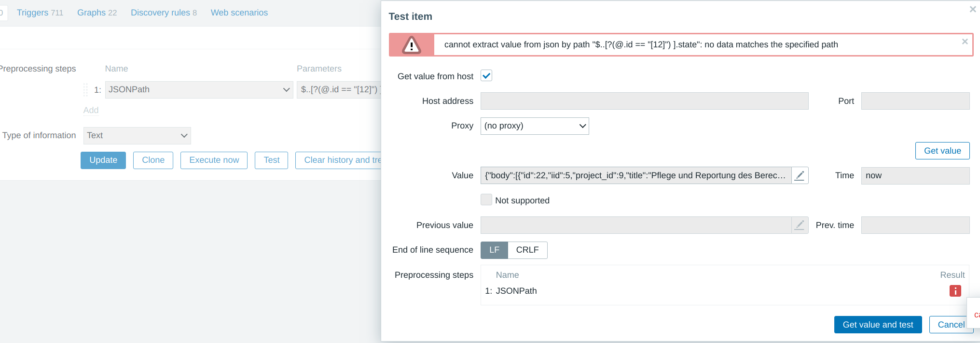Open the Proxy dropdown
The image size is (980, 343).
534,126
